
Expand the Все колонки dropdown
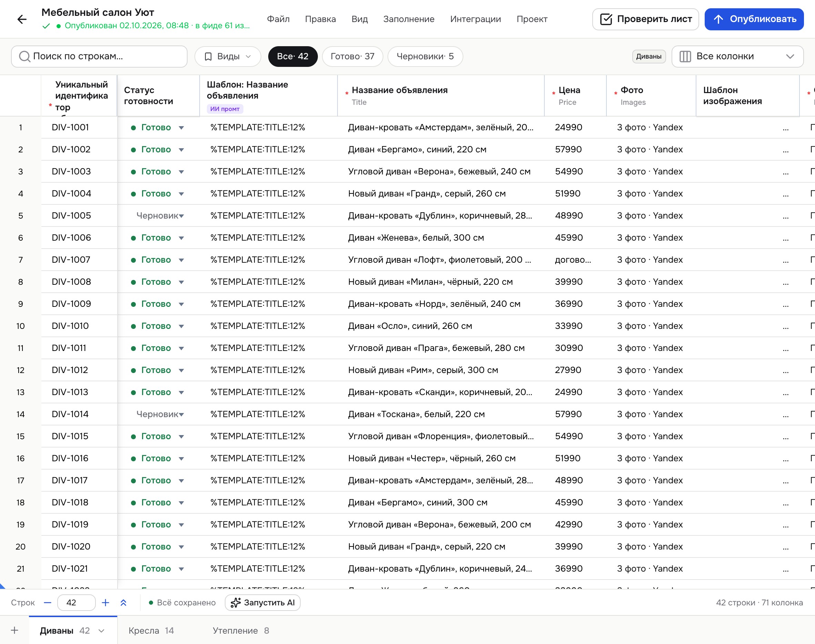click(737, 57)
